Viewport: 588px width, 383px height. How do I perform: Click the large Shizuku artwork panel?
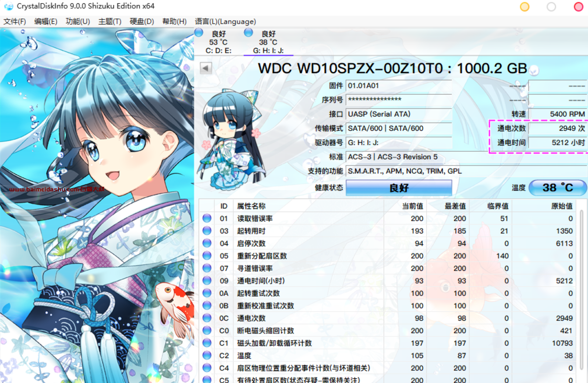coord(97,205)
